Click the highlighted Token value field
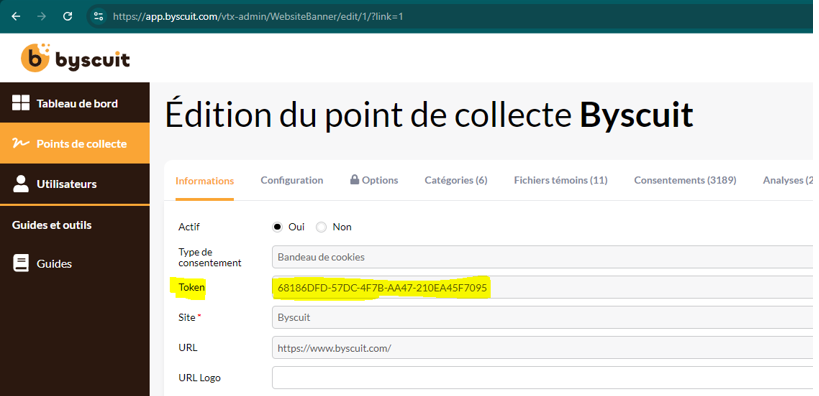Screen dimensions: 819x396 pos(543,287)
